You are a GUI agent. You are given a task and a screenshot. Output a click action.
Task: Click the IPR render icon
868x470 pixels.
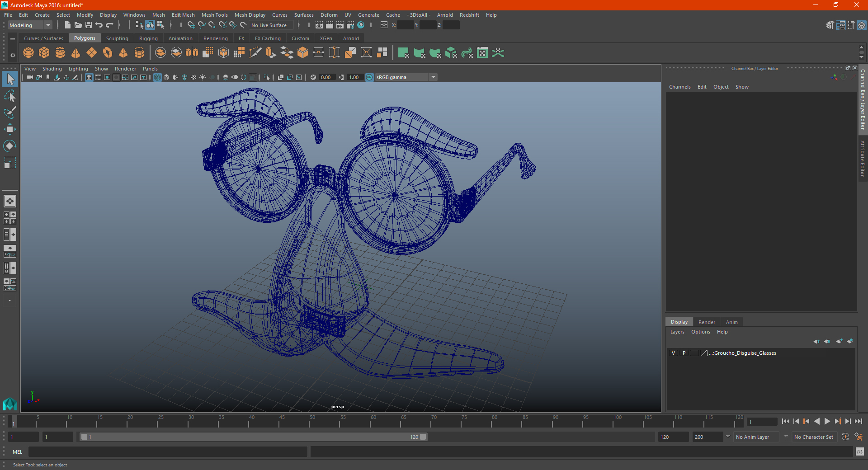340,25
